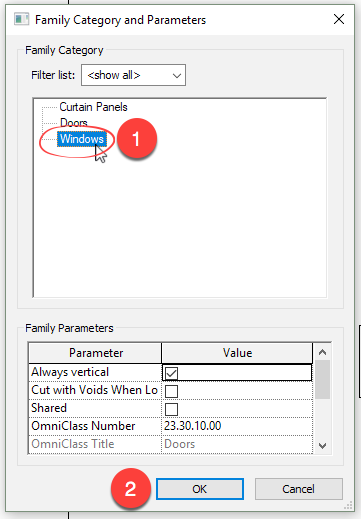The width and height of the screenshot is (361, 519).
Task: Toggle the Always vertical checkbox
Action: pos(171,373)
